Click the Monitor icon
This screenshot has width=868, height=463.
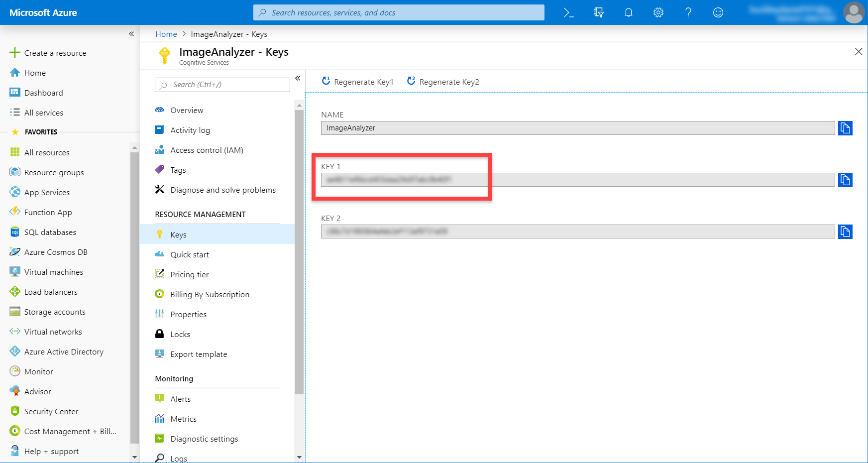tap(15, 371)
